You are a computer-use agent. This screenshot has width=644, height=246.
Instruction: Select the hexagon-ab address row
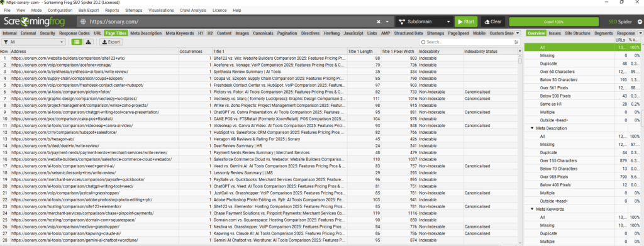coord(258,139)
